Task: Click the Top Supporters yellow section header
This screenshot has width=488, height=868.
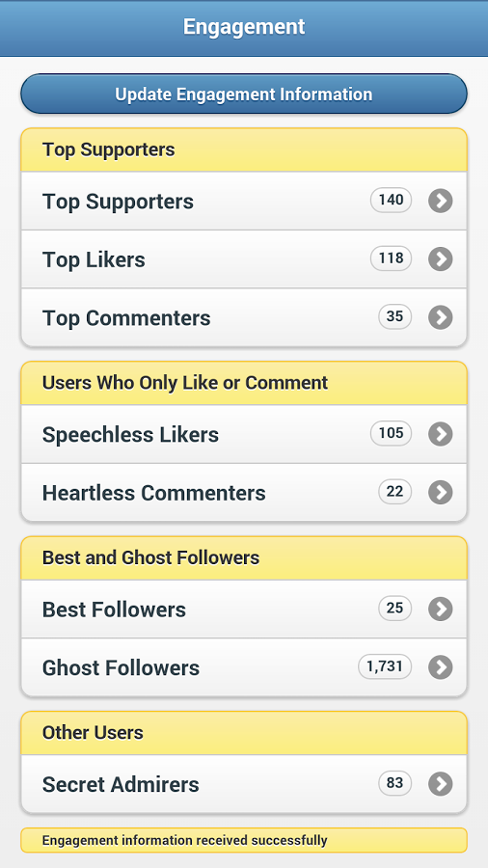Action: click(x=244, y=149)
